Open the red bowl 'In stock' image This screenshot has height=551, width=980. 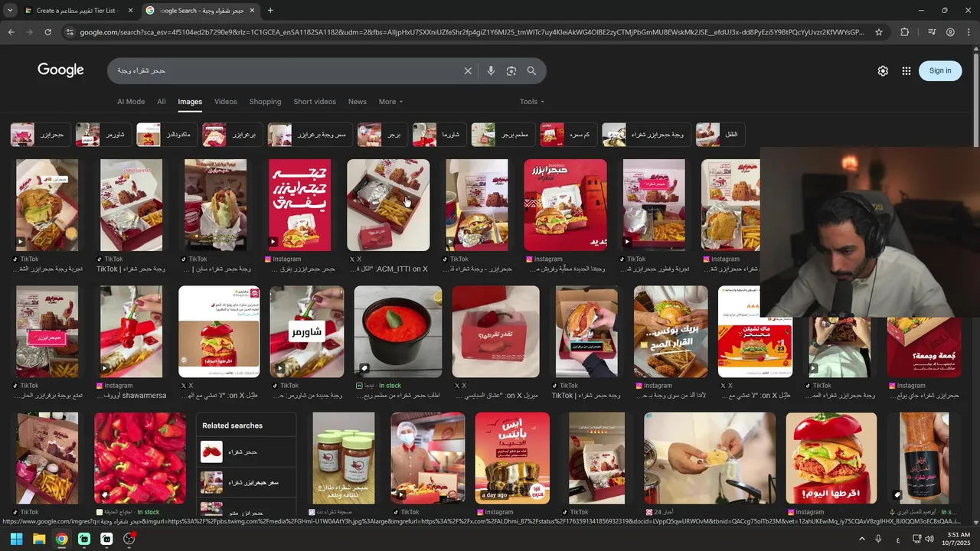pos(398,332)
